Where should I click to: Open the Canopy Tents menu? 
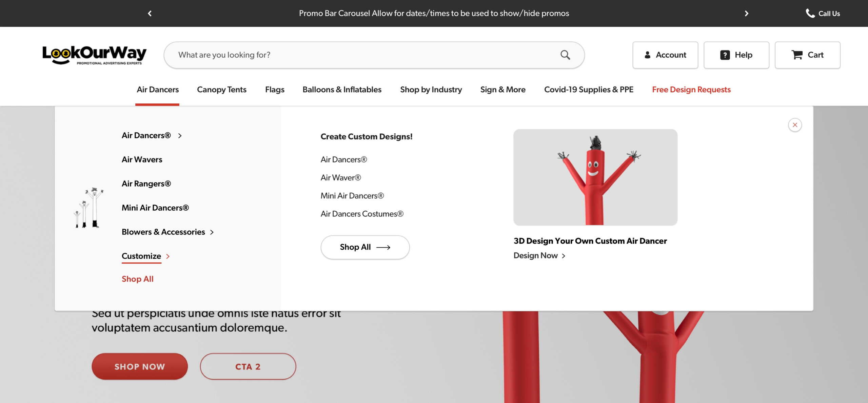[x=221, y=90]
